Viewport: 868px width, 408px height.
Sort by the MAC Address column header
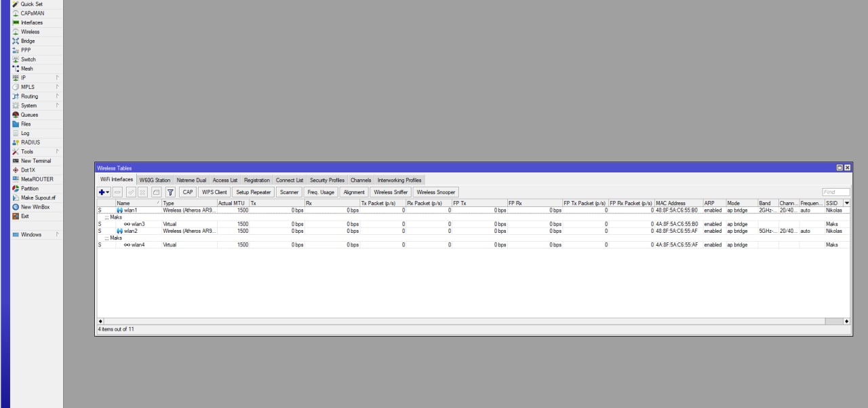678,203
